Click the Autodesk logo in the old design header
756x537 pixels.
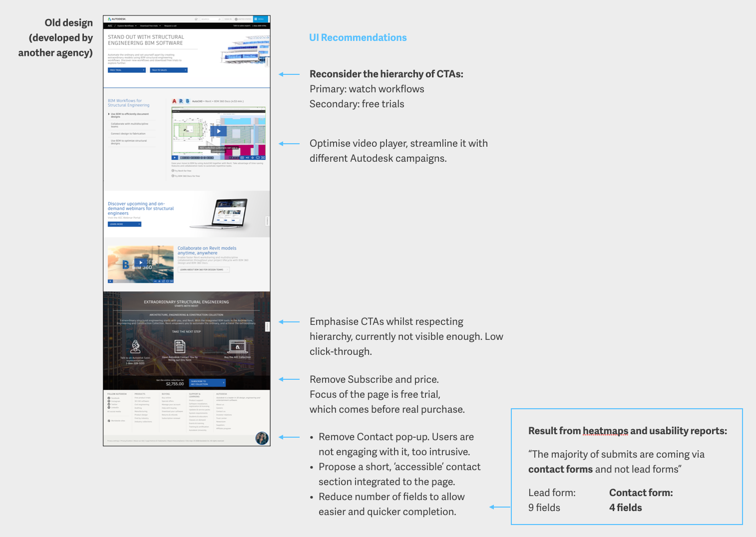(117, 19)
